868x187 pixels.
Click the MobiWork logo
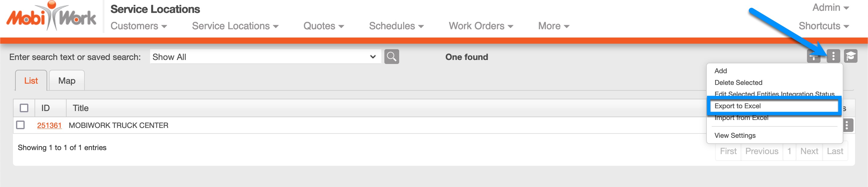pos(51,17)
